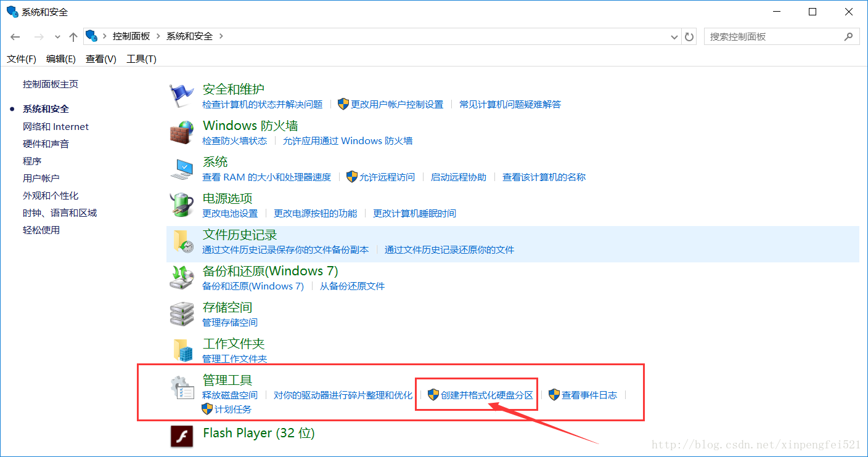Expand the 系统和安全 breadcrumb chevron

click(223, 36)
